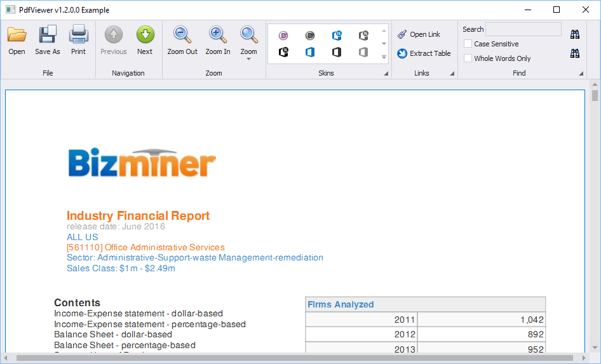Run Extract Table on the document

click(x=424, y=53)
